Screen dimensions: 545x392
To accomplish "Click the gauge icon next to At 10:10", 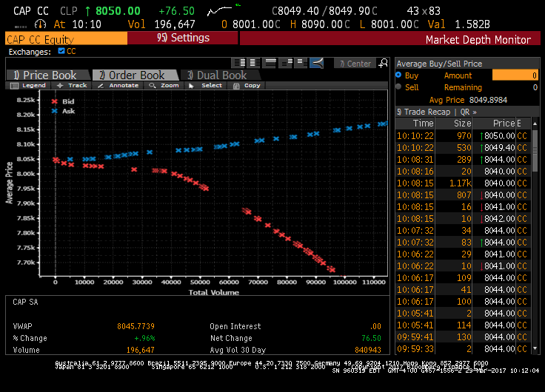I will click(x=40, y=24).
